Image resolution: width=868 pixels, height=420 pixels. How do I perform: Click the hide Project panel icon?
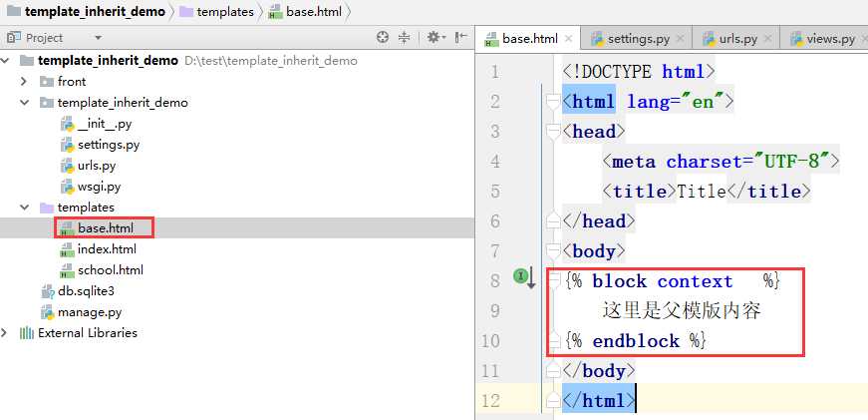tap(460, 38)
